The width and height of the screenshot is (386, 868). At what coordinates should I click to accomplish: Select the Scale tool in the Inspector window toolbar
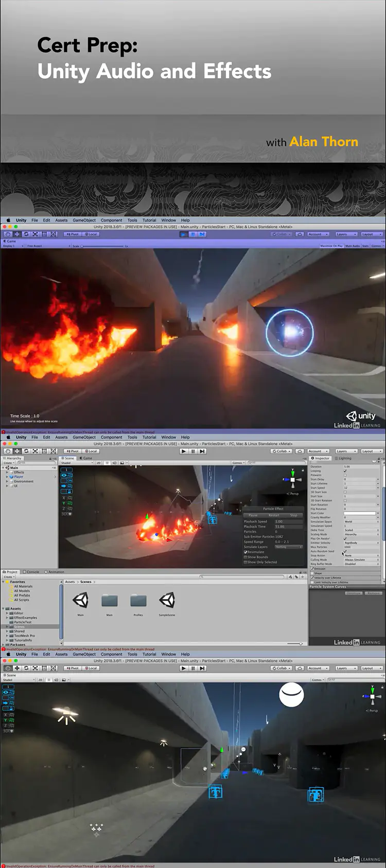pos(36,451)
